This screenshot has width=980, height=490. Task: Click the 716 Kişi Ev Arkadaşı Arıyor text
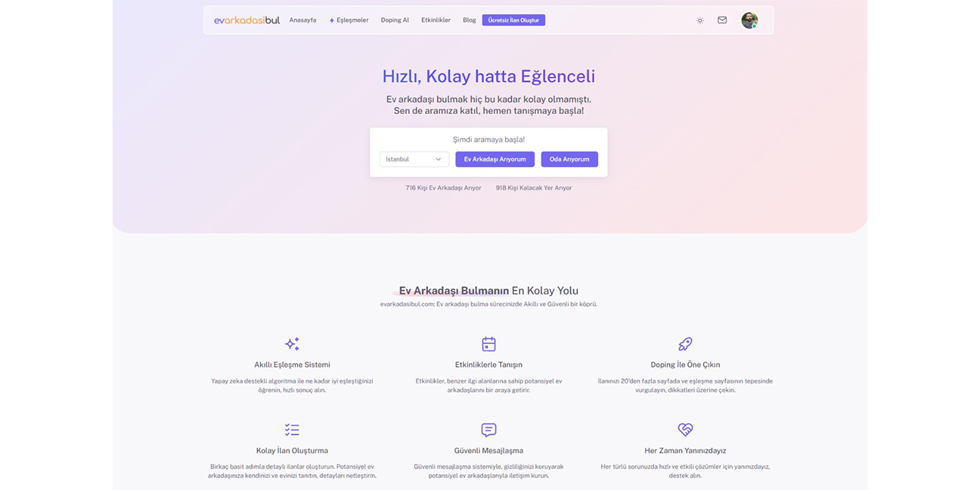443,188
